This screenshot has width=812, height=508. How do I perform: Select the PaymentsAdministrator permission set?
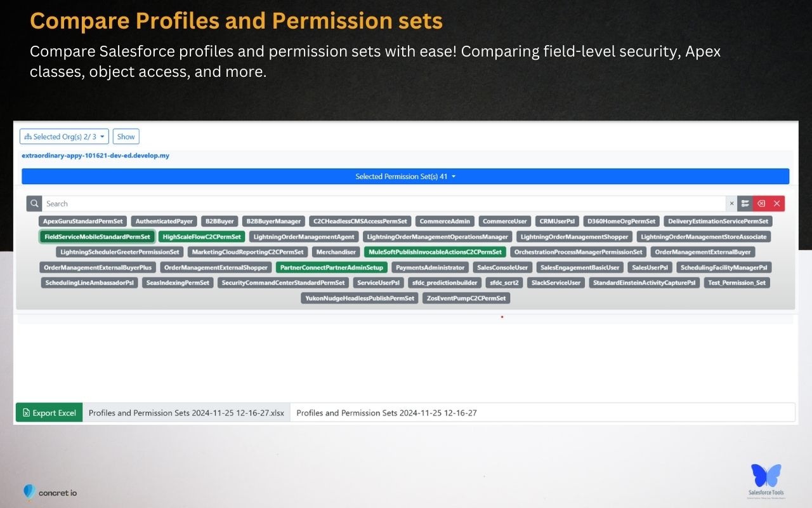(x=429, y=267)
